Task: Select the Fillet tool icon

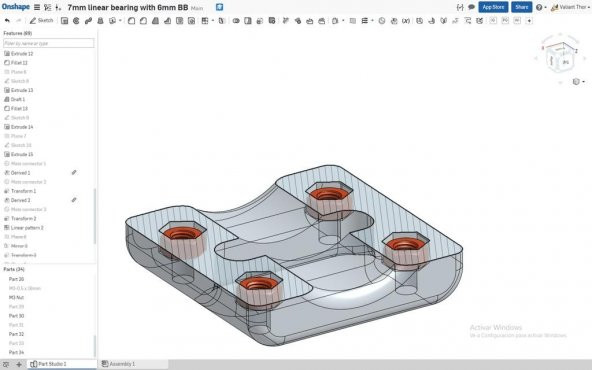Action: coord(131,21)
